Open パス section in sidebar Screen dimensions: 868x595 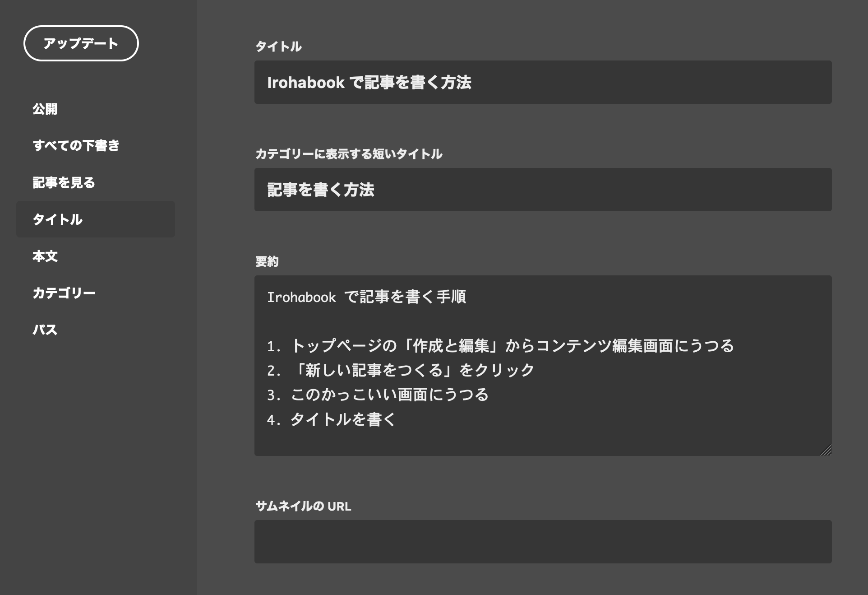(x=45, y=330)
